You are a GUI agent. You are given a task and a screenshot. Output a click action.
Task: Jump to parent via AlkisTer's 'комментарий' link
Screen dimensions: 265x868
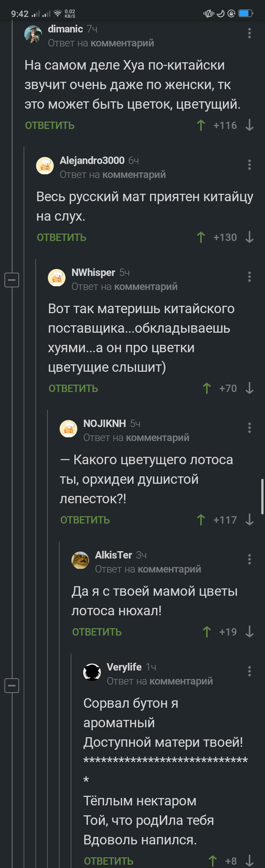point(169,569)
